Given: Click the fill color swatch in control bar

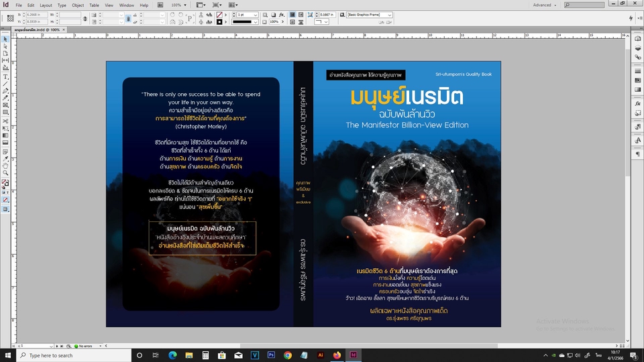Looking at the screenshot, I should (x=219, y=14).
